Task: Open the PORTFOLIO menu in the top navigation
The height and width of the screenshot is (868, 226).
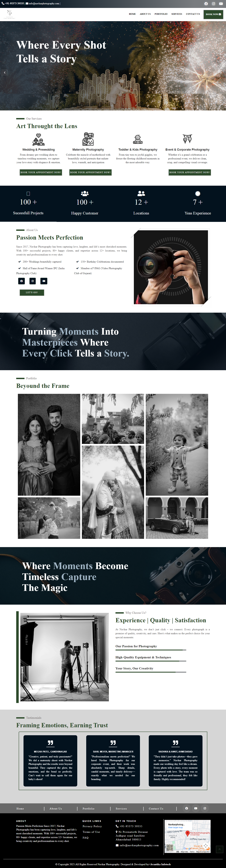Action: [161, 14]
